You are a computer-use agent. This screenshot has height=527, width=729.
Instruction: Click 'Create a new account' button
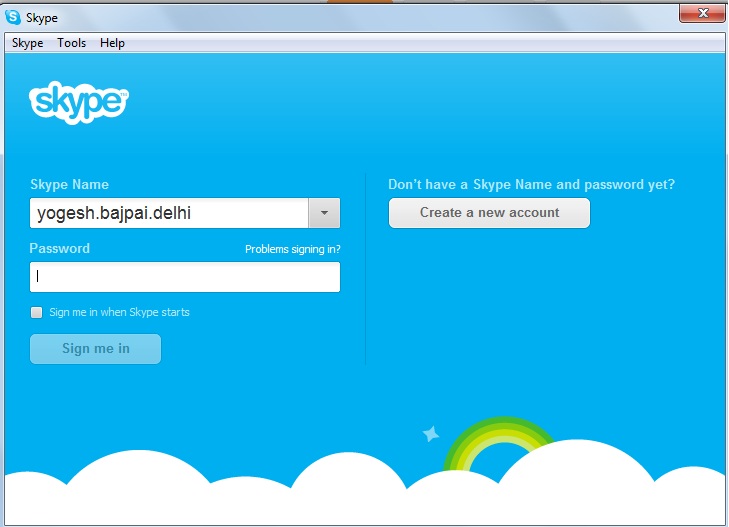pyautogui.click(x=489, y=213)
